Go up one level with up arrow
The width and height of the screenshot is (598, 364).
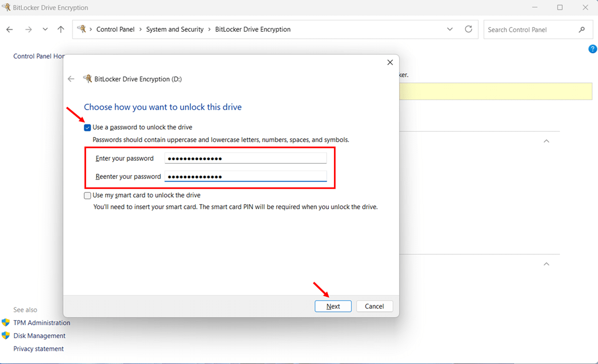[61, 29]
